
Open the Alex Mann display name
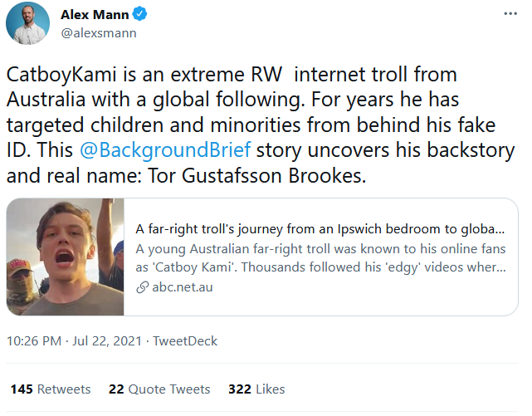pyautogui.click(x=96, y=15)
